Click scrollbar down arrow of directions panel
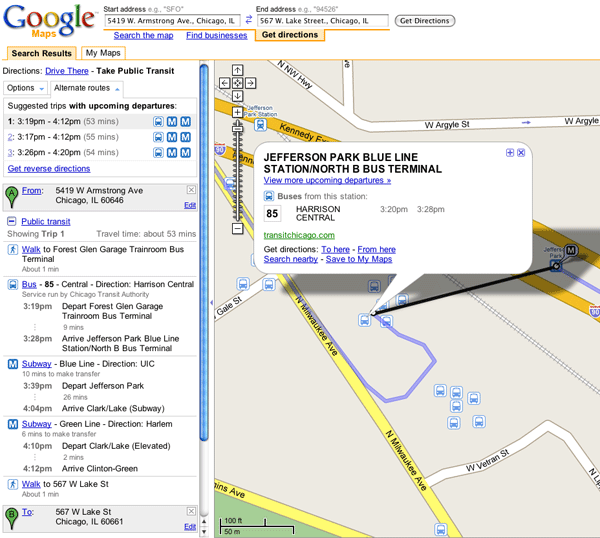 pyautogui.click(x=204, y=531)
